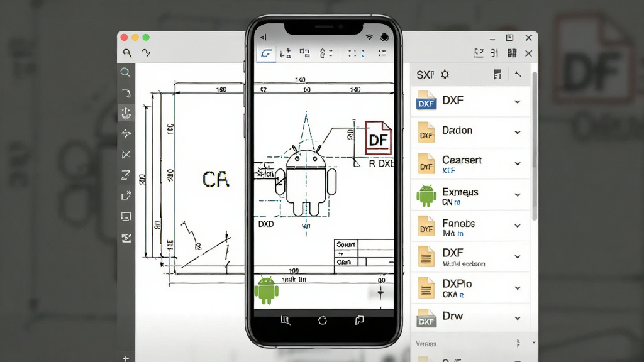Tap the green Android icon at phone bottom
Viewport: 644px width, 362px height.
[x=267, y=290]
